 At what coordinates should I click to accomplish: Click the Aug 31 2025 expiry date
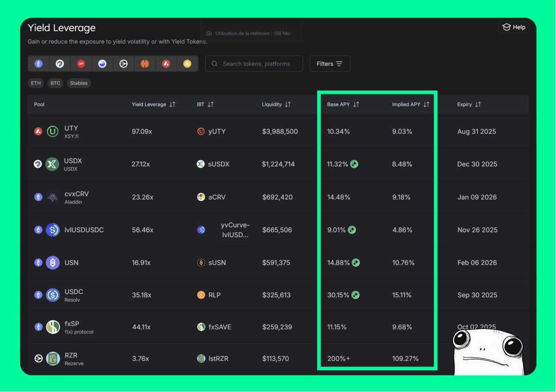pos(477,132)
